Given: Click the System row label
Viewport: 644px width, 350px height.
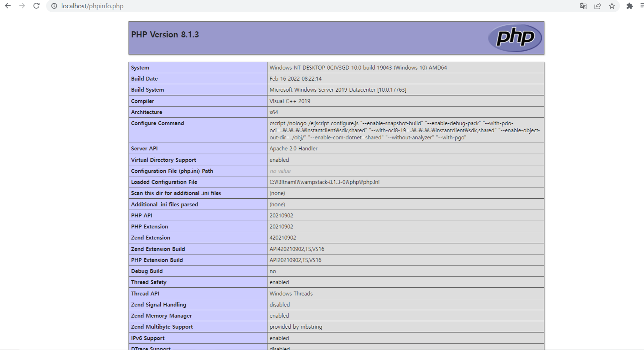Looking at the screenshot, I should tap(140, 68).
